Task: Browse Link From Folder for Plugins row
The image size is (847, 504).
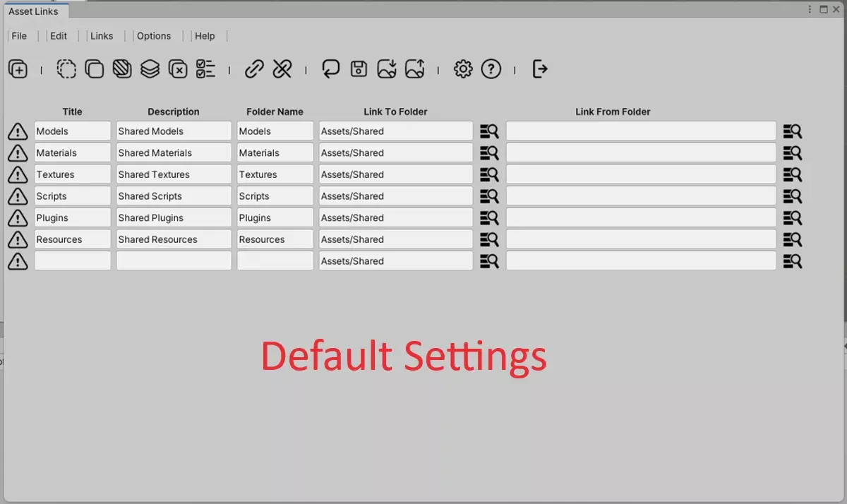Action: tap(793, 218)
